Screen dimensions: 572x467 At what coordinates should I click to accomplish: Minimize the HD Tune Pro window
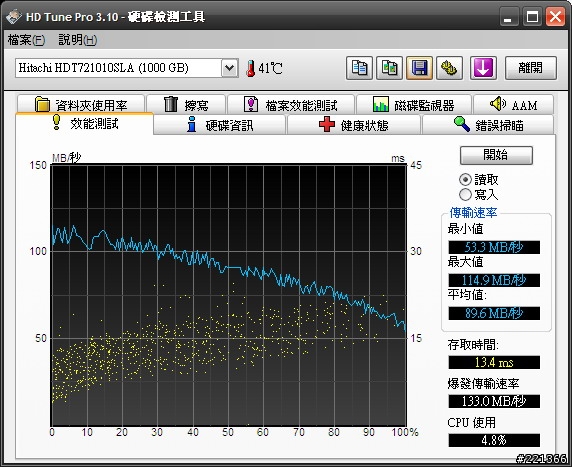(508, 17)
